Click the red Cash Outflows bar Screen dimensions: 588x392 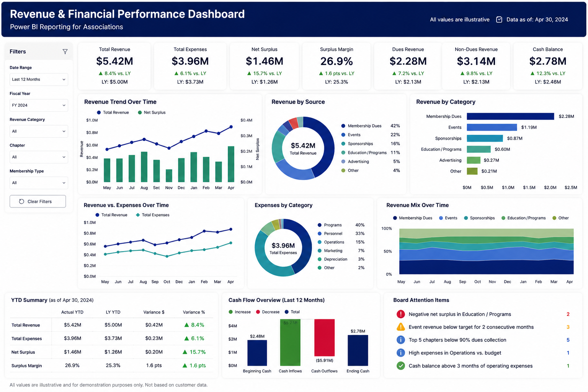[x=324, y=338]
